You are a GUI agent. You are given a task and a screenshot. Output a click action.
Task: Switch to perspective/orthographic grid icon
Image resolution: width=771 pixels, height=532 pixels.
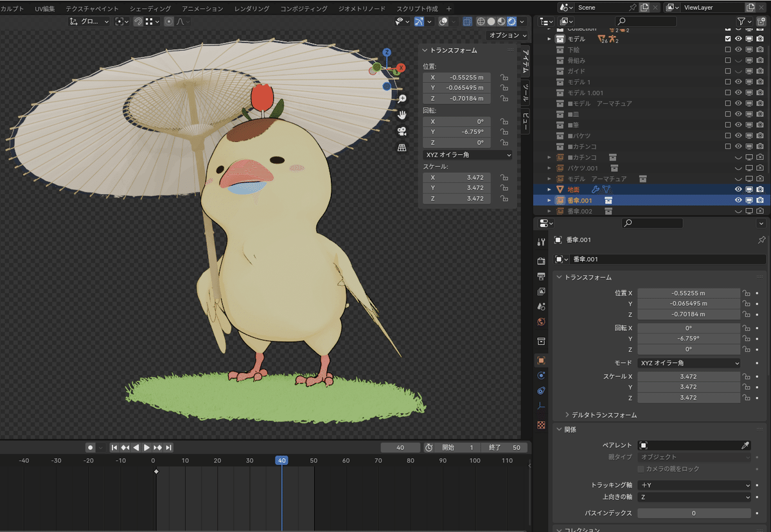click(402, 148)
